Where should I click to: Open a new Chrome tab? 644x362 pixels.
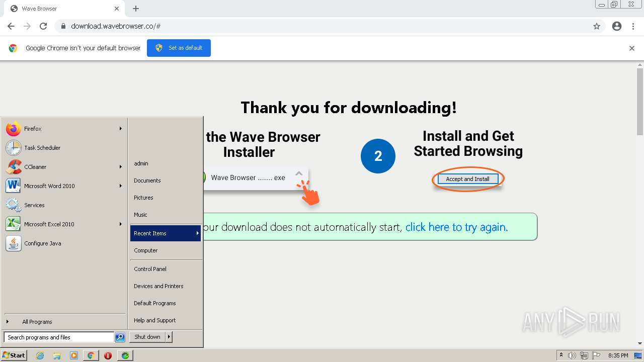[136, 9]
